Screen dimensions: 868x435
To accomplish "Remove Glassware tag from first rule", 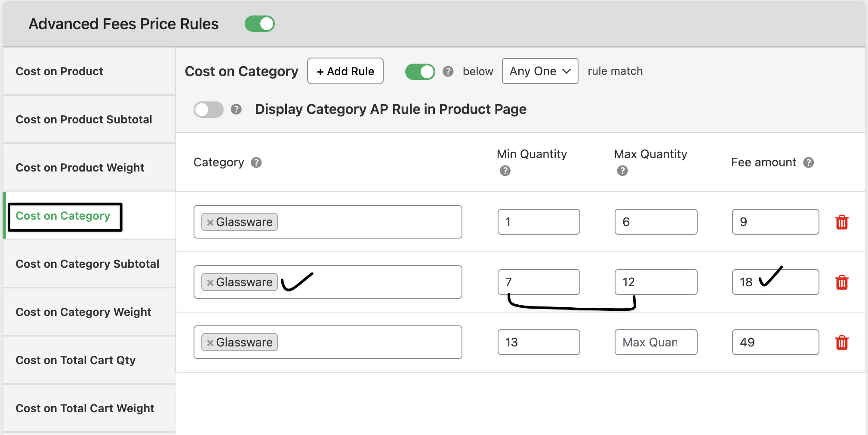I will 210,223.
